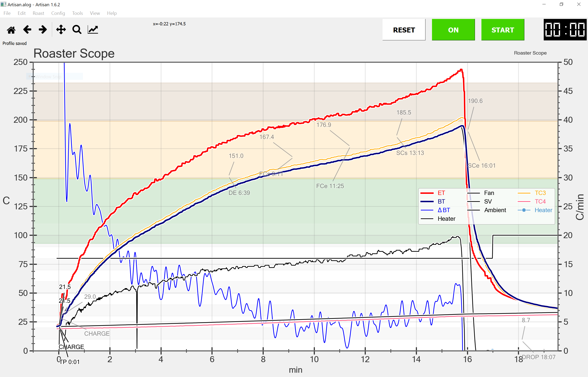The width and height of the screenshot is (588, 377).
Task: Select the magnifier Zoom tool
Action: pos(77,30)
